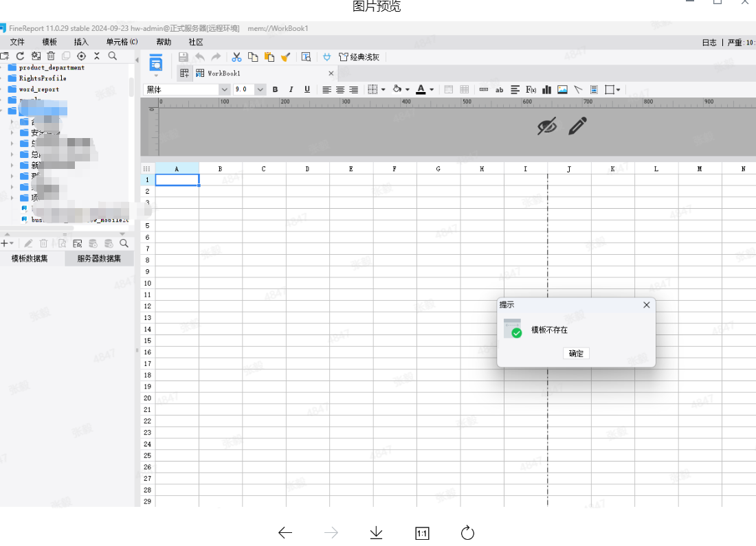Click the unmerge cells grid icon
The image size is (756, 546).
465,90
